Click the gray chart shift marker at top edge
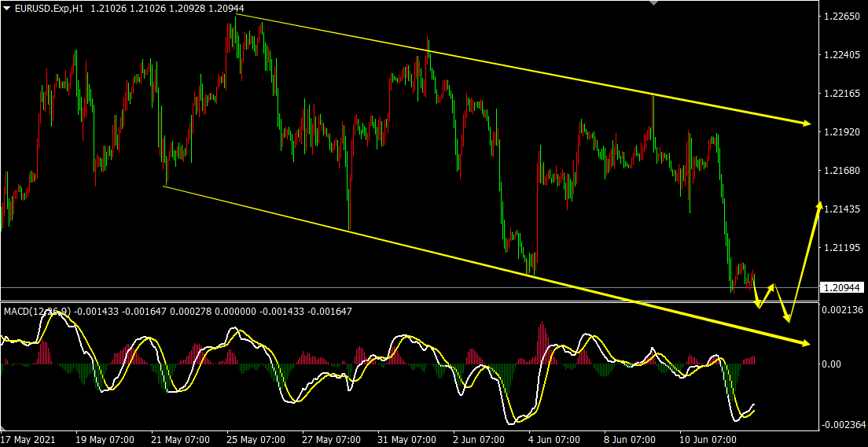 [x=654, y=3]
